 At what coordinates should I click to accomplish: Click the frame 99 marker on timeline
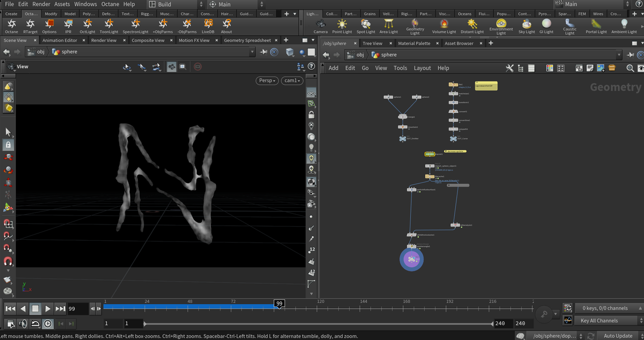tap(279, 304)
